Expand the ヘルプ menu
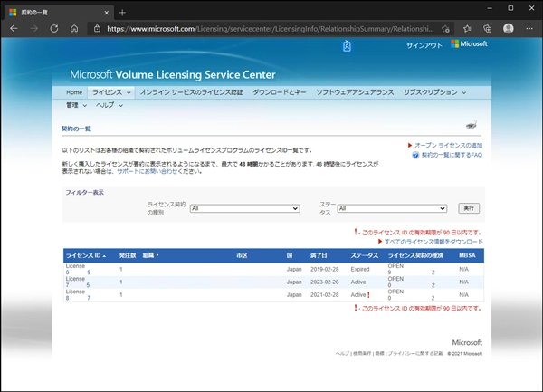 click(x=110, y=105)
